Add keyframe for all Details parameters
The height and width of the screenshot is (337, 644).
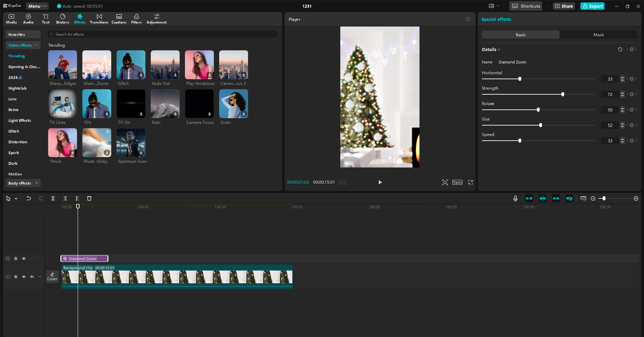632,49
